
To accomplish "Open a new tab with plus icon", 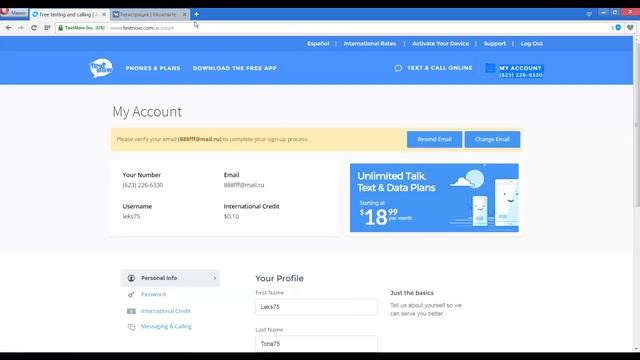I will coord(196,14).
